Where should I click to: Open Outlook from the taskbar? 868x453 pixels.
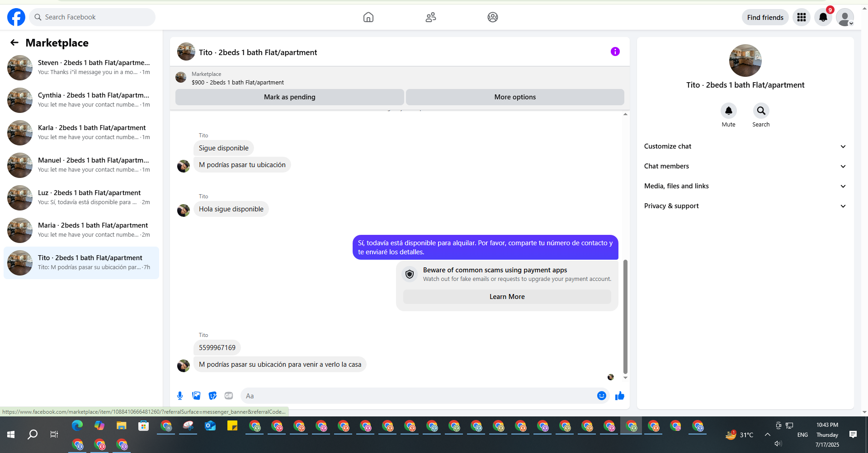coord(210,425)
